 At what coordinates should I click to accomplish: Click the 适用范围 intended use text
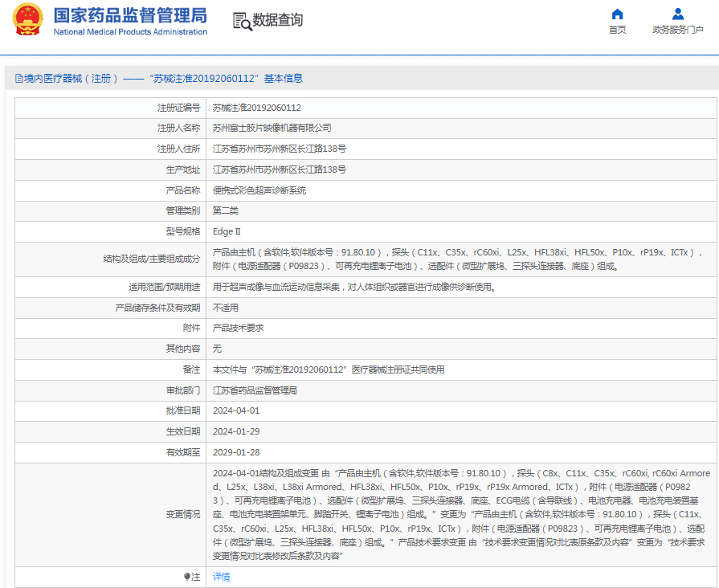354,287
